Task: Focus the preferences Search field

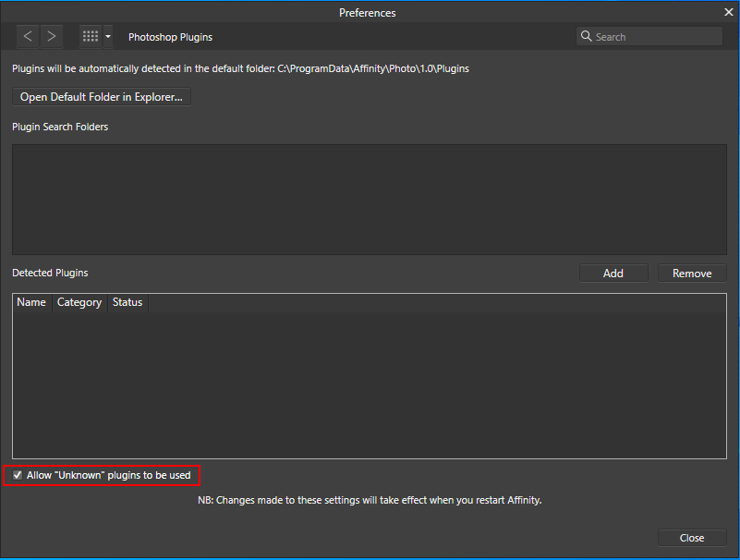Action: [x=649, y=36]
